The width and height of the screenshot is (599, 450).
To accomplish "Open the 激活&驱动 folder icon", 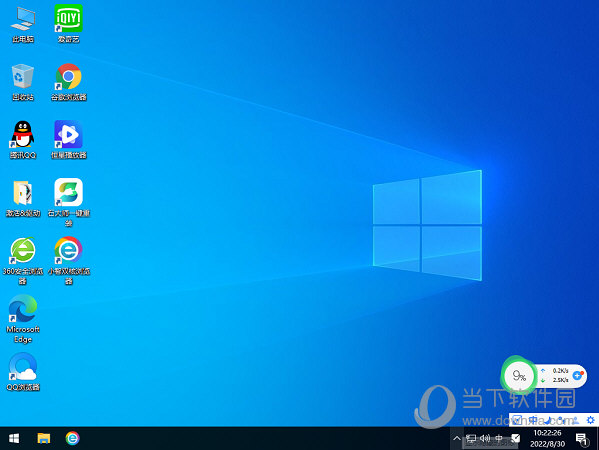I will [23, 199].
